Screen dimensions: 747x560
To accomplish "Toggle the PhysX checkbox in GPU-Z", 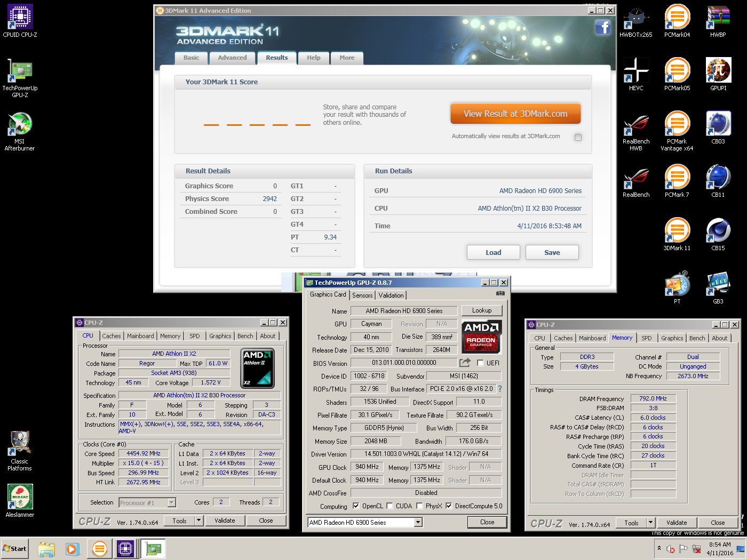I will 419,506.
